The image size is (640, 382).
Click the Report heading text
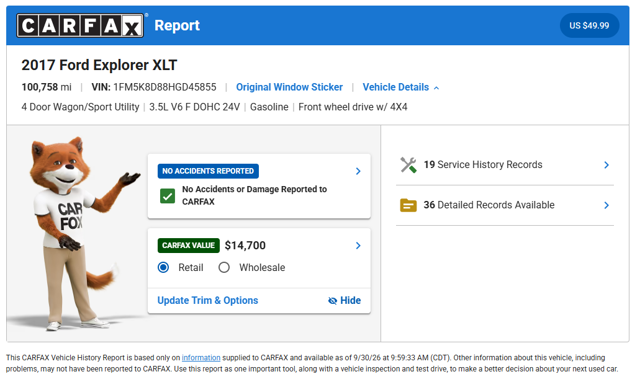click(x=177, y=25)
